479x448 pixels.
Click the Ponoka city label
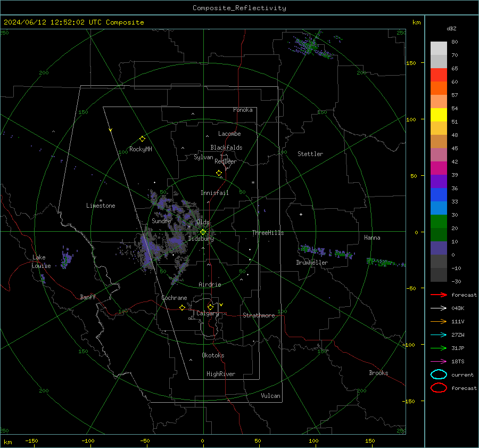click(x=243, y=110)
